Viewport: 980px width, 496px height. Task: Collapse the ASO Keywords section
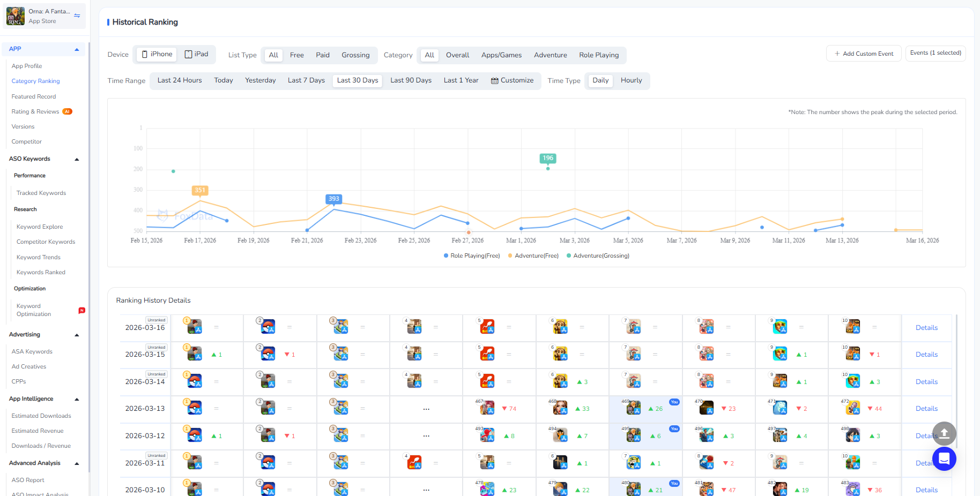77,159
